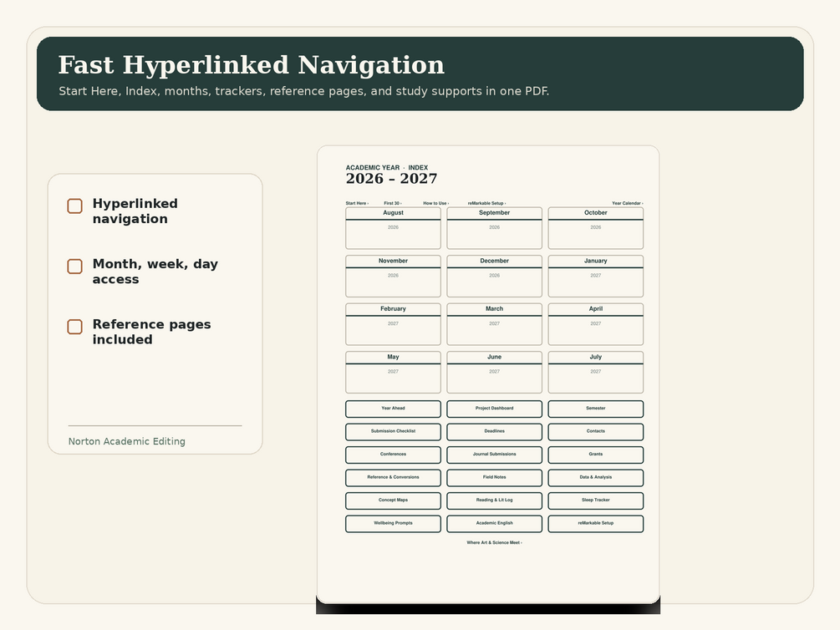This screenshot has height=630, width=840.
Task: Select the Contacts page button
Action: pos(596,432)
